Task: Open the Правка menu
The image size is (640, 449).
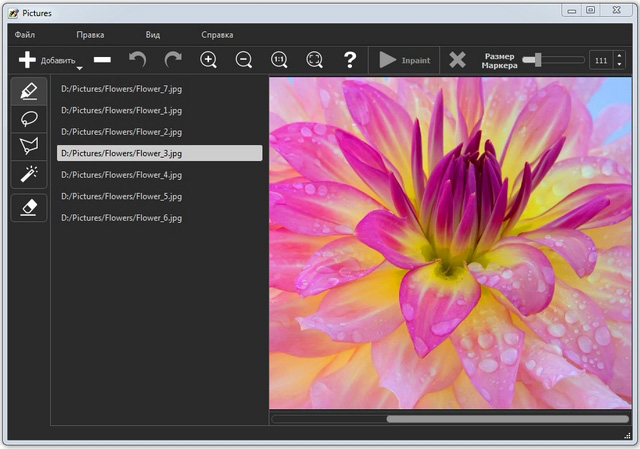Action: (90, 34)
